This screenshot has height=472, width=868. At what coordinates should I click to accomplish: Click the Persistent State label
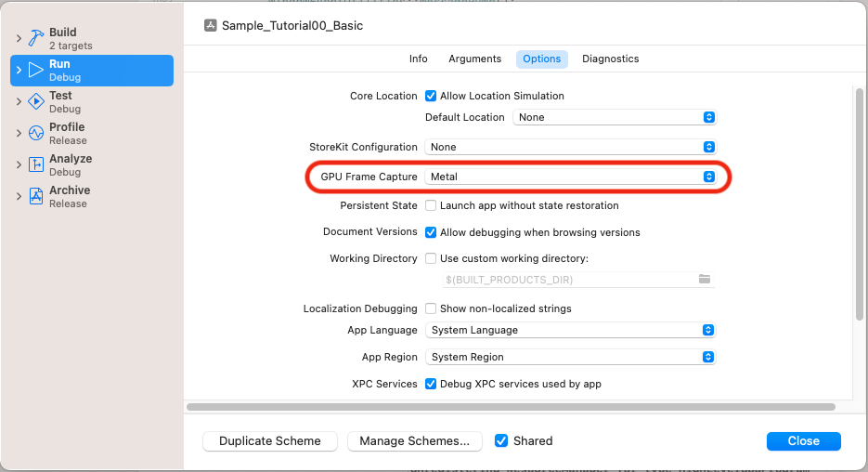(x=379, y=205)
